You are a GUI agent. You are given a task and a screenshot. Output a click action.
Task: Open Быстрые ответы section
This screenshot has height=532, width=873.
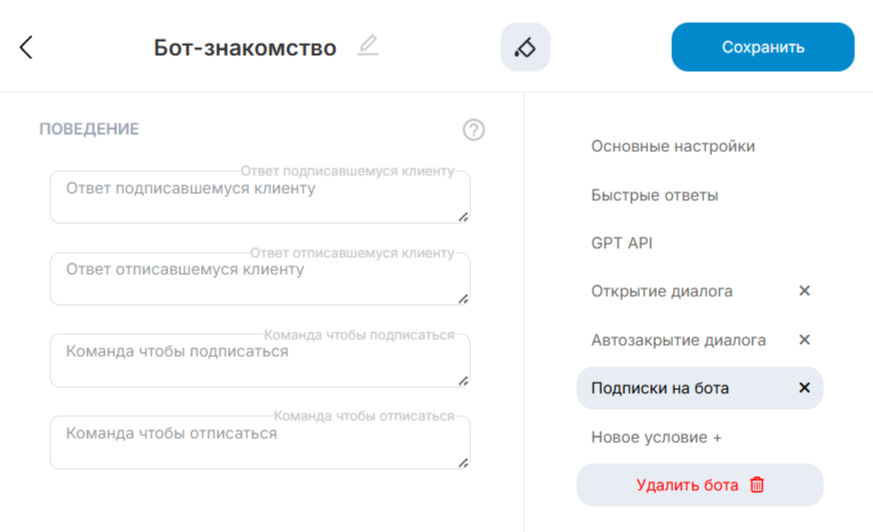[654, 195]
